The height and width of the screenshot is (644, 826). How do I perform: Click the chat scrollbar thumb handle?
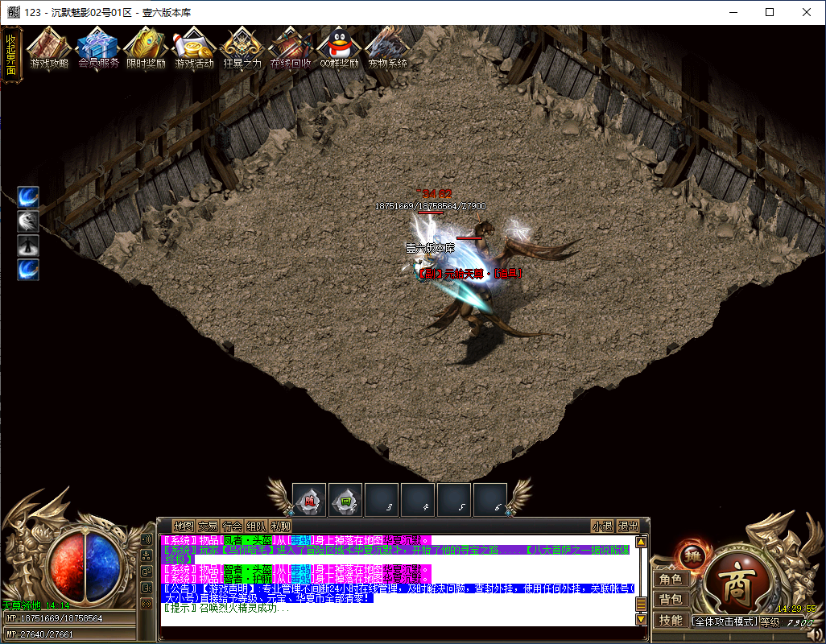[641, 604]
